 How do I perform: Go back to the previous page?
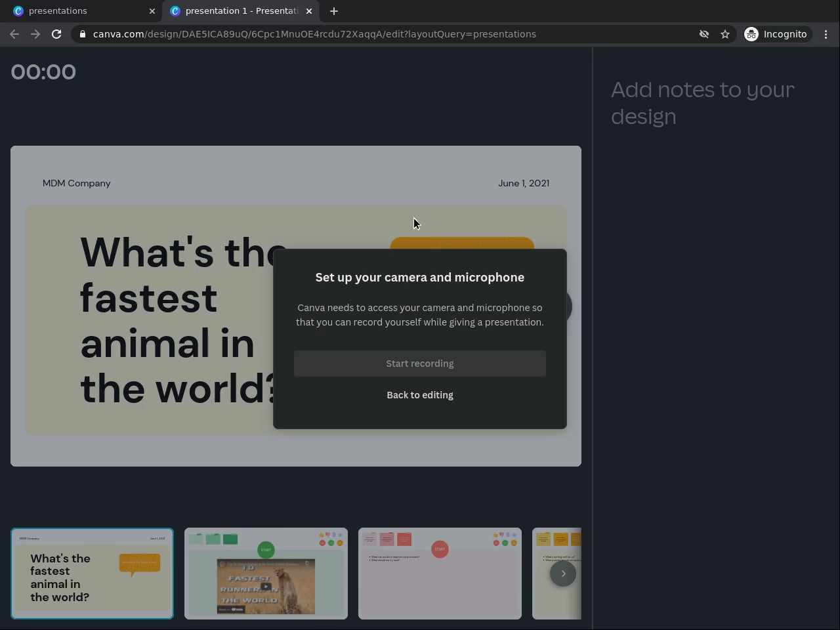(14, 34)
